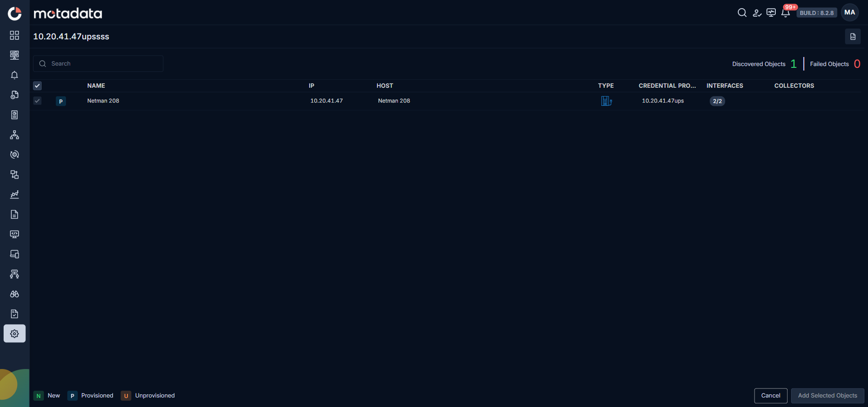This screenshot has width=868, height=407.
Task: Open the network monitors icon in sidebar
Action: [x=14, y=55]
